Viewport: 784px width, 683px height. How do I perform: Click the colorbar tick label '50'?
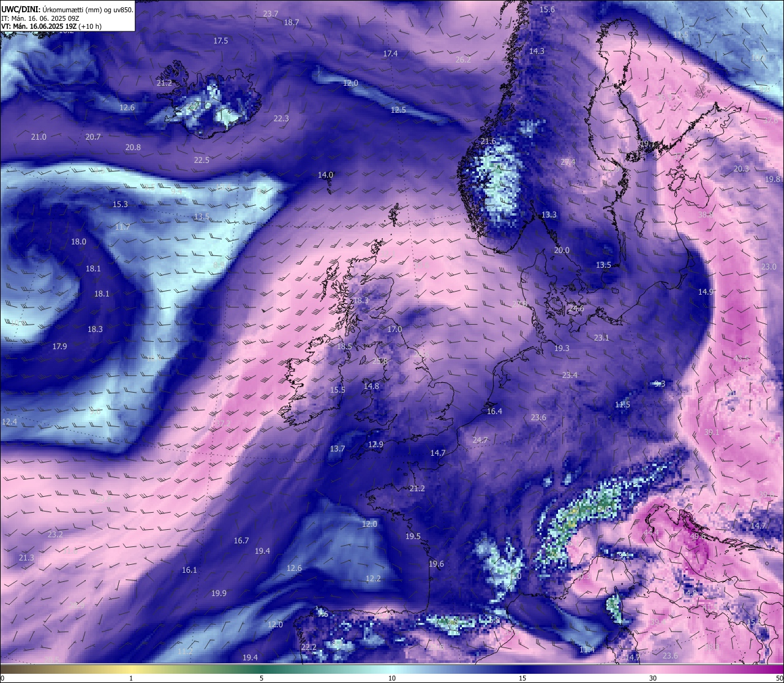(779, 678)
